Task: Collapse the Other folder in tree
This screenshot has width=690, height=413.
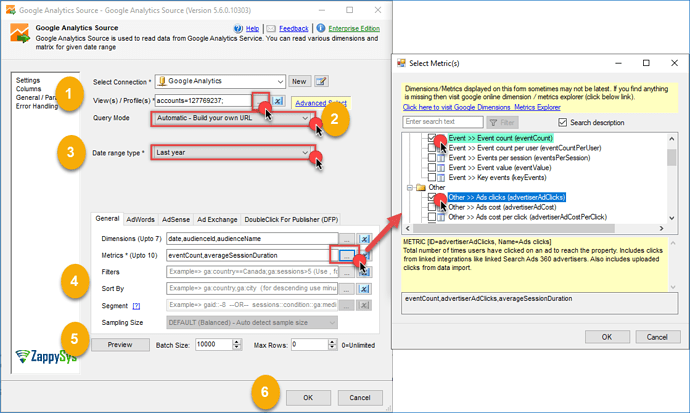Action: pyautogui.click(x=410, y=187)
